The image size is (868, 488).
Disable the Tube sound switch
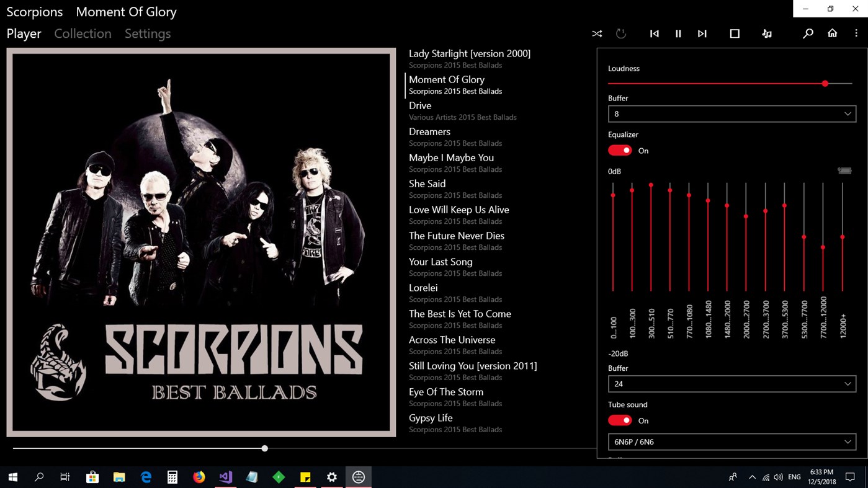pyautogui.click(x=620, y=420)
